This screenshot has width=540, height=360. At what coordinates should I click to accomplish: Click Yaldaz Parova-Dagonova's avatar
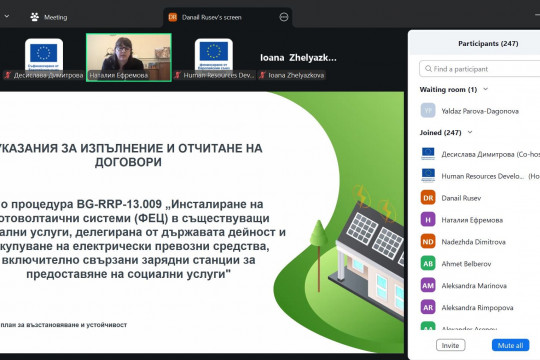(428, 111)
